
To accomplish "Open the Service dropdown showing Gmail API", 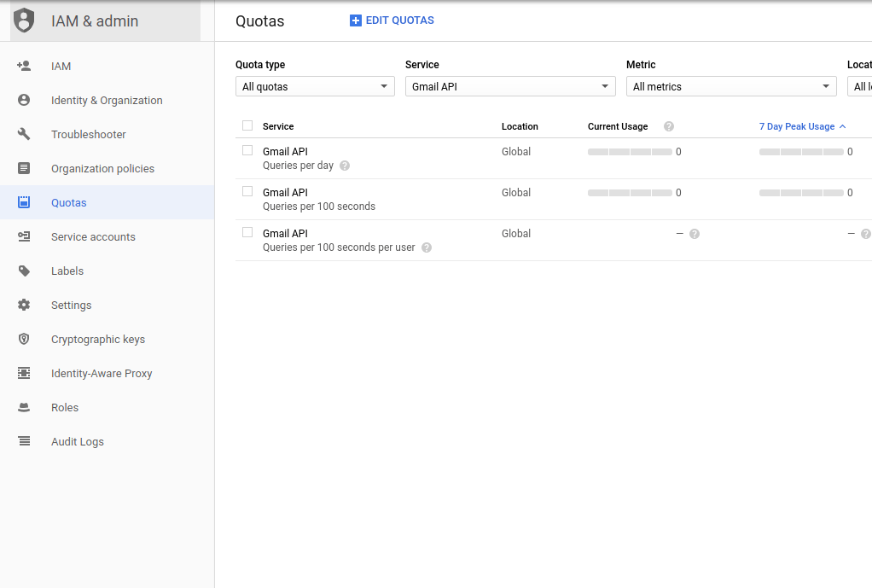I will click(x=510, y=86).
